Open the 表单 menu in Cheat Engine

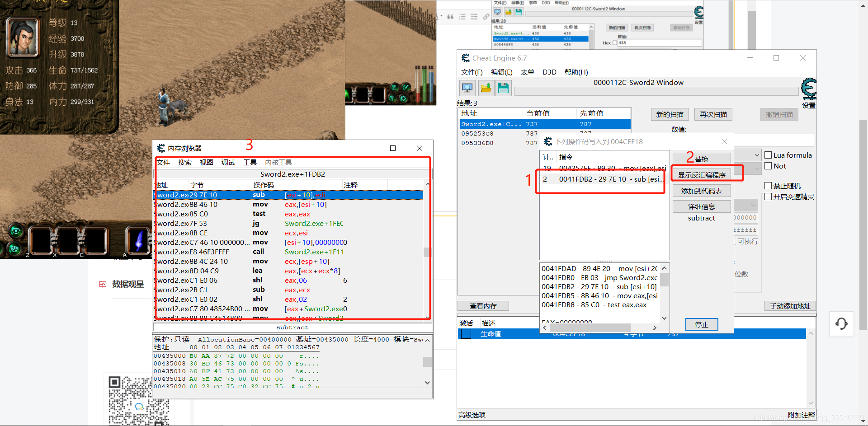pyautogui.click(x=527, y=72)
